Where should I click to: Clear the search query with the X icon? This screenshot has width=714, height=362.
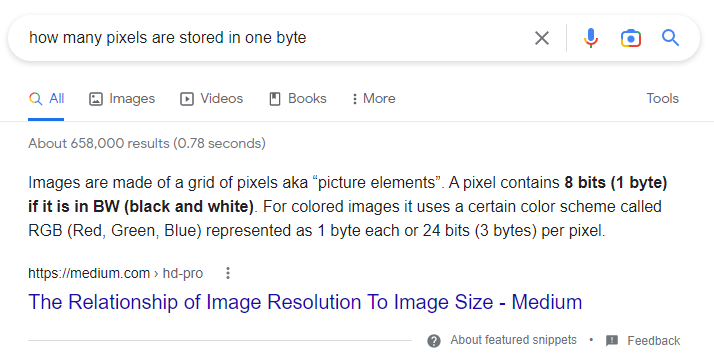542,38
